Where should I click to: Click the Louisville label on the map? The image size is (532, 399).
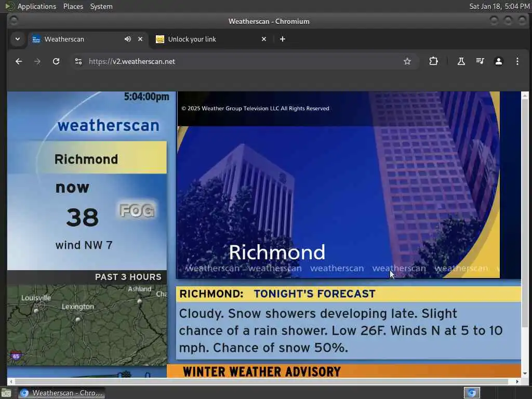pyautogui.click(x=36, y=298)
